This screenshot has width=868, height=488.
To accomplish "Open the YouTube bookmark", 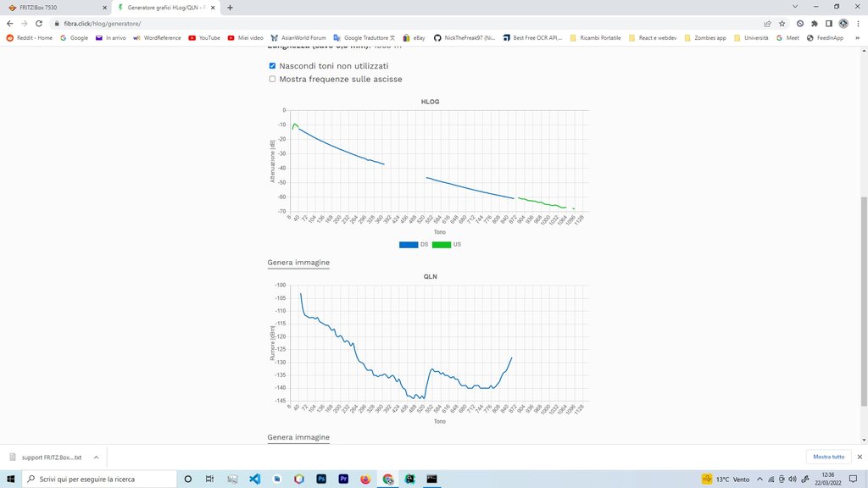I will pyautogui.click(x=204, y=38).
